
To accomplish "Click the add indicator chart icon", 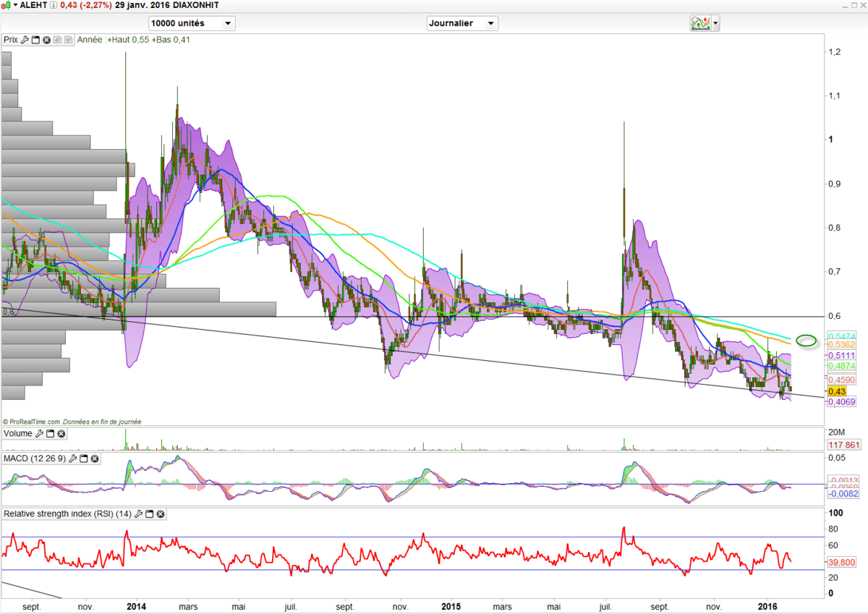I will pyautogui.click(x=699, y=23).
